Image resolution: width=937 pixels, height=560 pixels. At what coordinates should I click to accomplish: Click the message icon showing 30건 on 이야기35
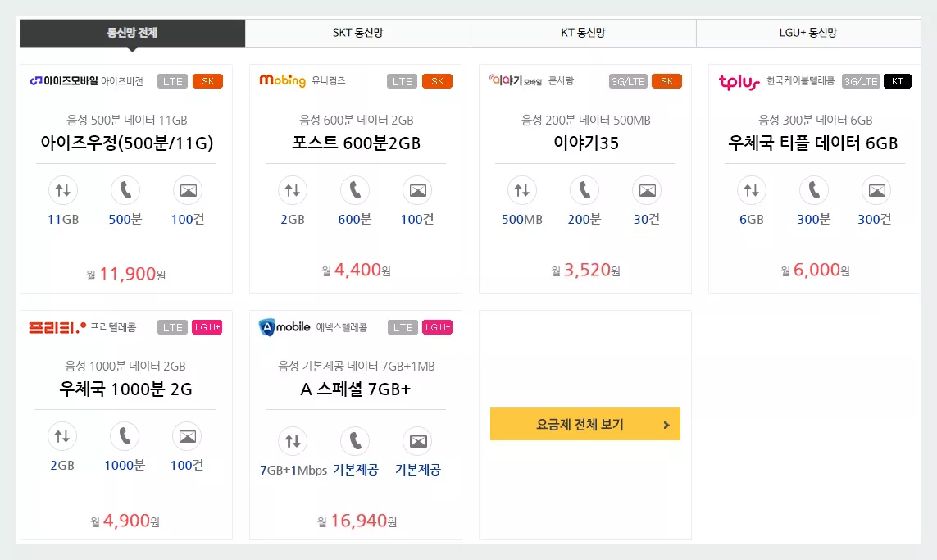click(646, 191)
